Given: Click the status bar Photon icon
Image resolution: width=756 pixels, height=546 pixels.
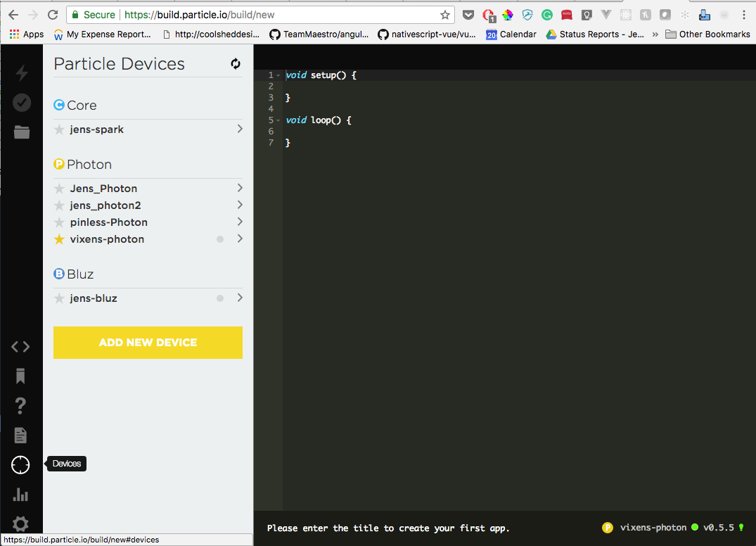Looking at the screenshot, I should (x=608, y=528).
